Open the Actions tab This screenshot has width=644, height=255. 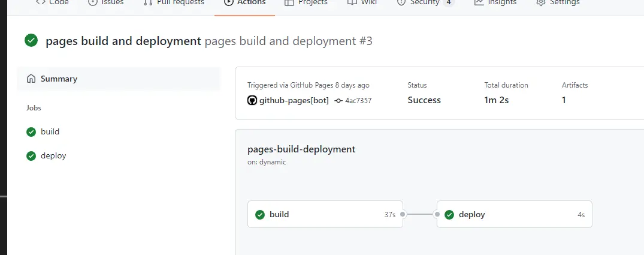tap(244, 3)
